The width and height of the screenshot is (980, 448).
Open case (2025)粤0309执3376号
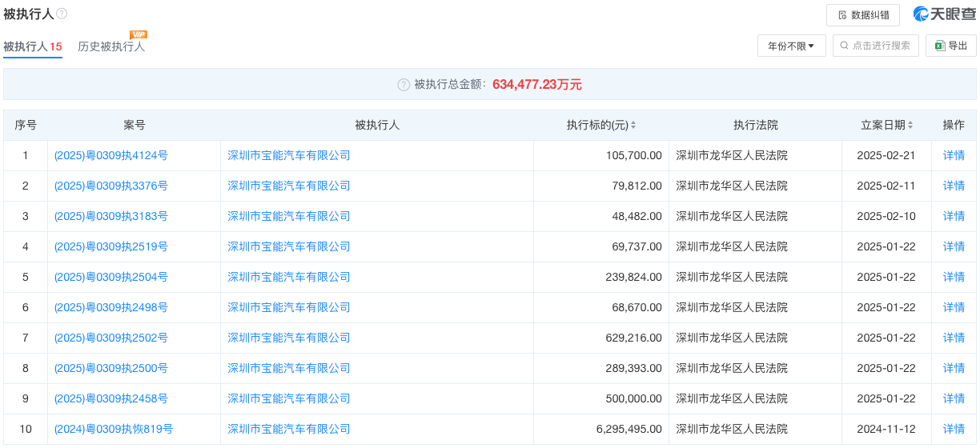click(x=111, y=186)
